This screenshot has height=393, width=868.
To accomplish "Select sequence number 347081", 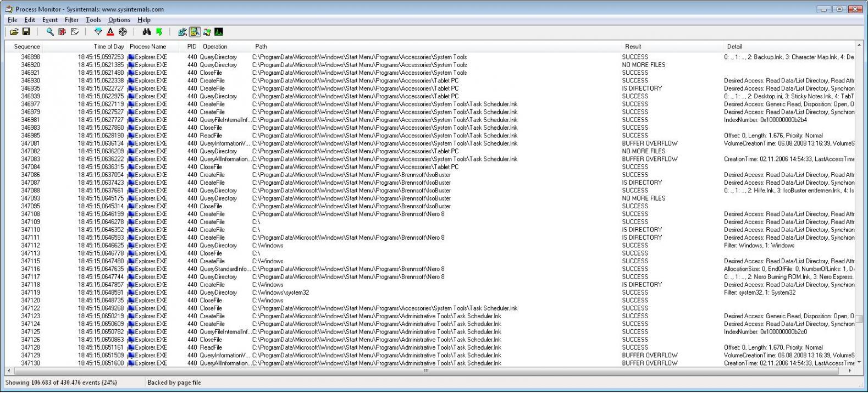I will point(30,143).
